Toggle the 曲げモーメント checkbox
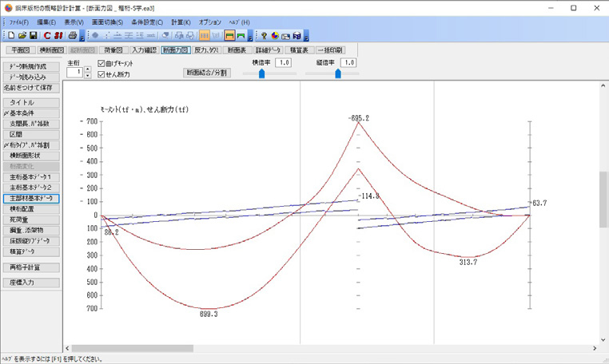This screenshot has width=609, height=364. (101, 63)
